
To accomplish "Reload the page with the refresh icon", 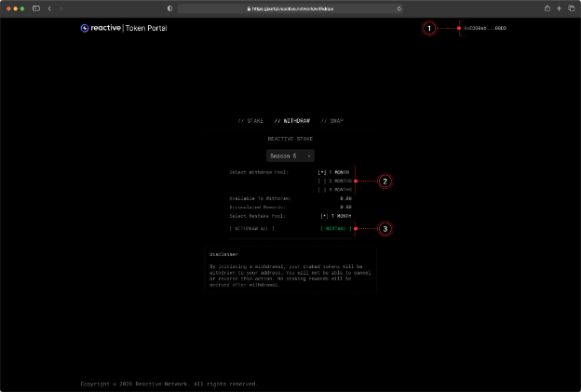I will click(399, 8).
